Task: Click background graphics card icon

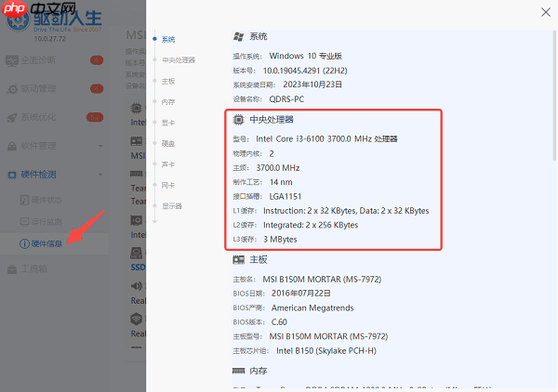Action: (x=137, y=220)
